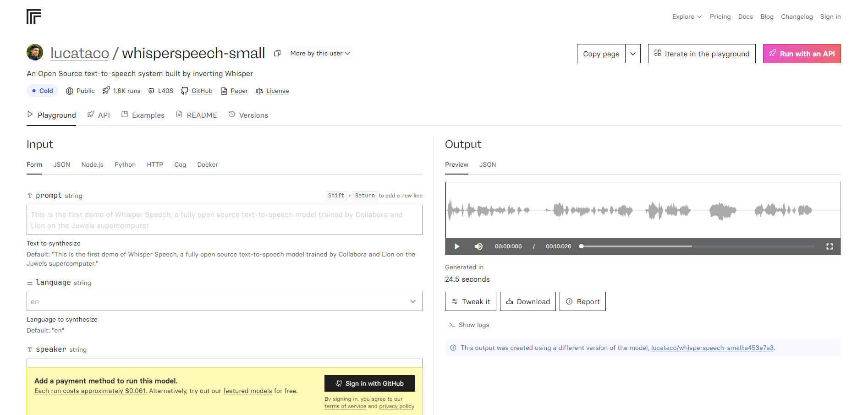The image size is (868, 415).
Task: Click the Replicate logo icon
Action: click(x=34, y=16)
